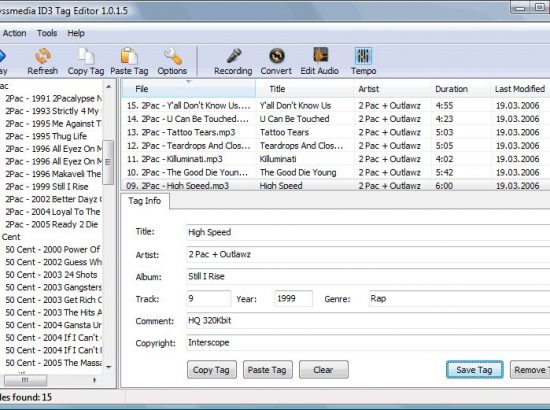Sort list by Artist column header
The image size is (550, 410).
point(392,89)
